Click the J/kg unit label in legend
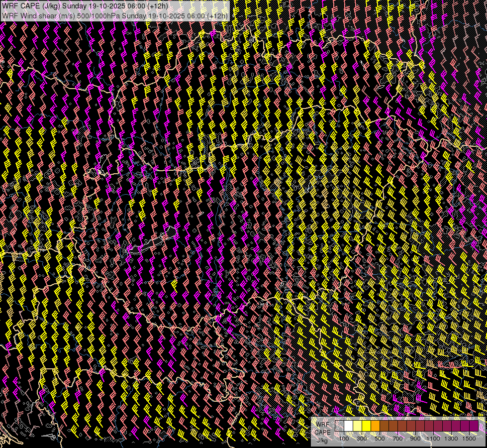 322,441
